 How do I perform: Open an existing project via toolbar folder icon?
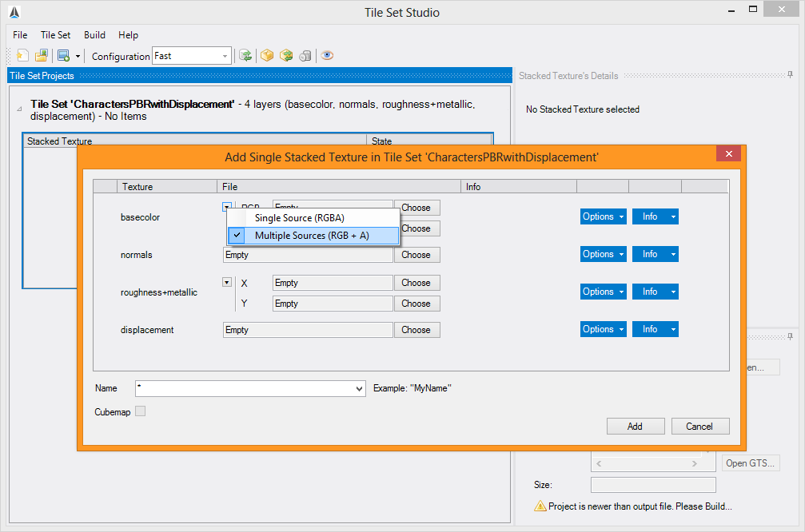pyautogui.click(x=41, y=55)
